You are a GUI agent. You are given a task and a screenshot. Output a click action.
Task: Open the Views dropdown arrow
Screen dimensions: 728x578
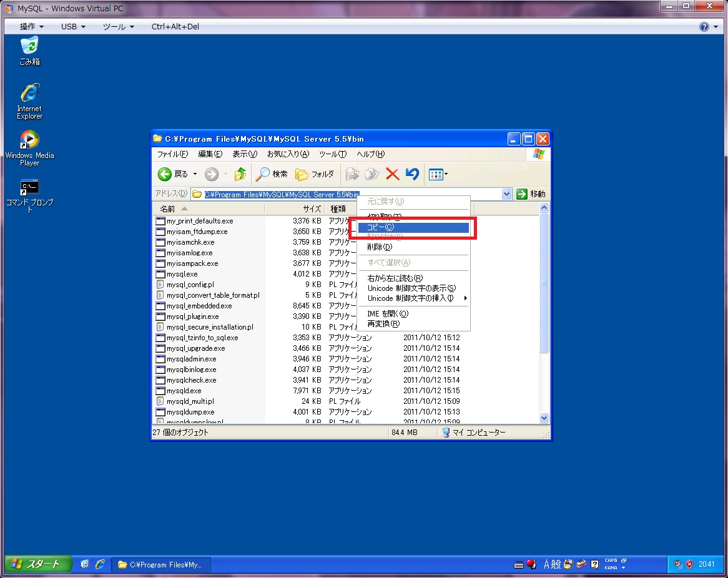(446, 175)
